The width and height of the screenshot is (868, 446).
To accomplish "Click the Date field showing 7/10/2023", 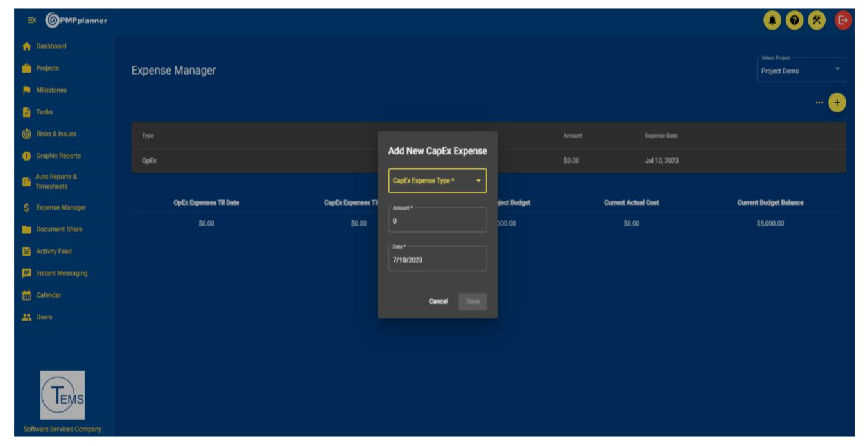I will [x=437, y=260].
